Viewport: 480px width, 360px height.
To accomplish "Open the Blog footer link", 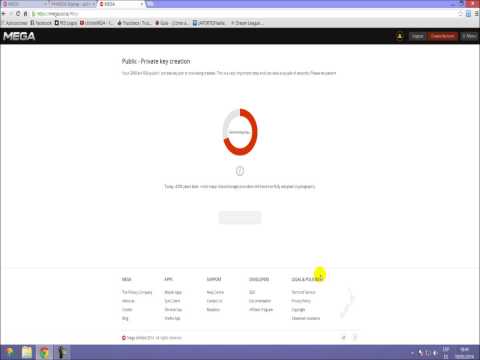I will pos(125,318).
